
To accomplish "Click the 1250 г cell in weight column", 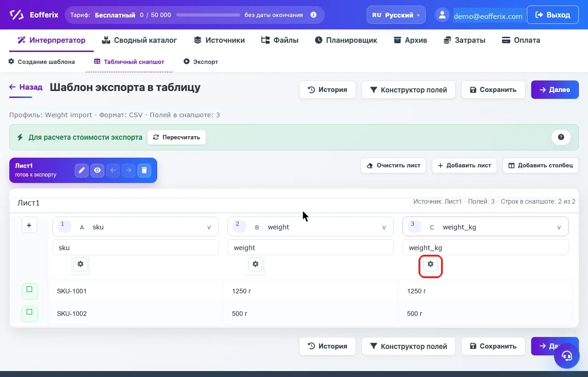I will click(x=311, y=291).
